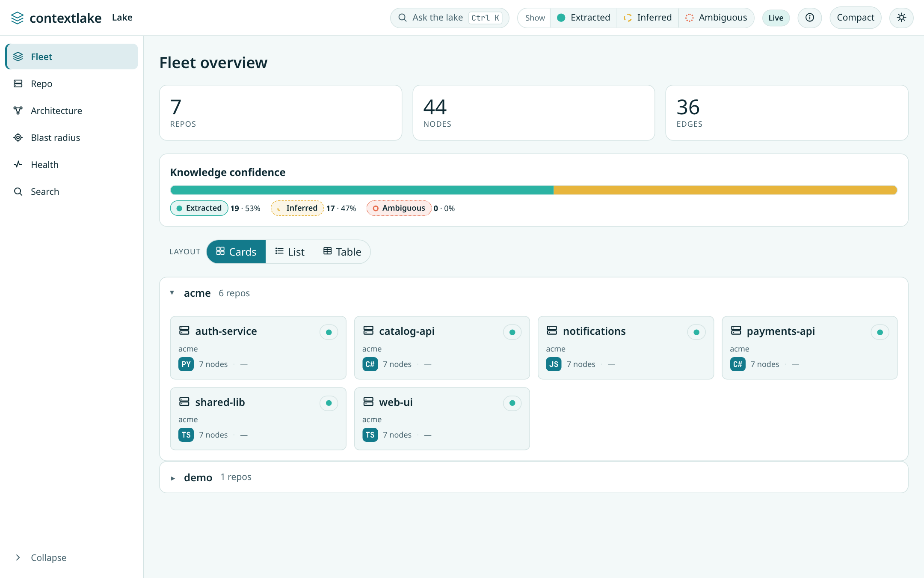
Task: Open the auth-service repo card
Action: (258, 348)
